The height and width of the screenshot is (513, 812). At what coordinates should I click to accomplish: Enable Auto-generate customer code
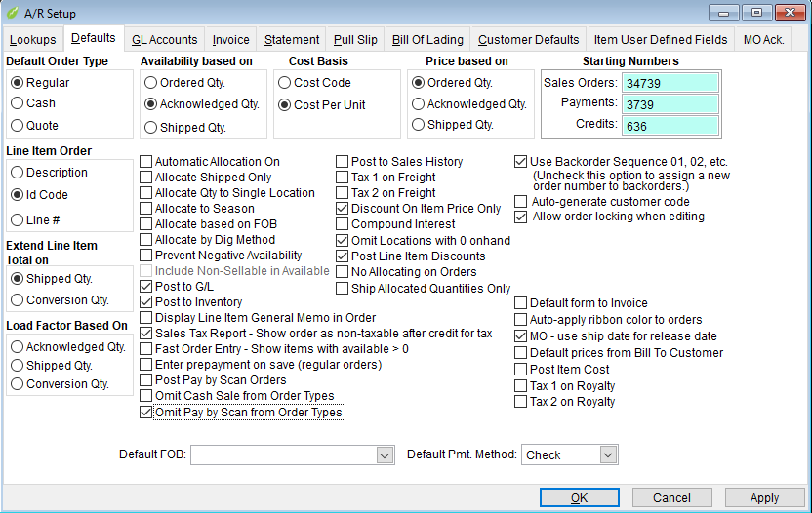tap(521, 202)
